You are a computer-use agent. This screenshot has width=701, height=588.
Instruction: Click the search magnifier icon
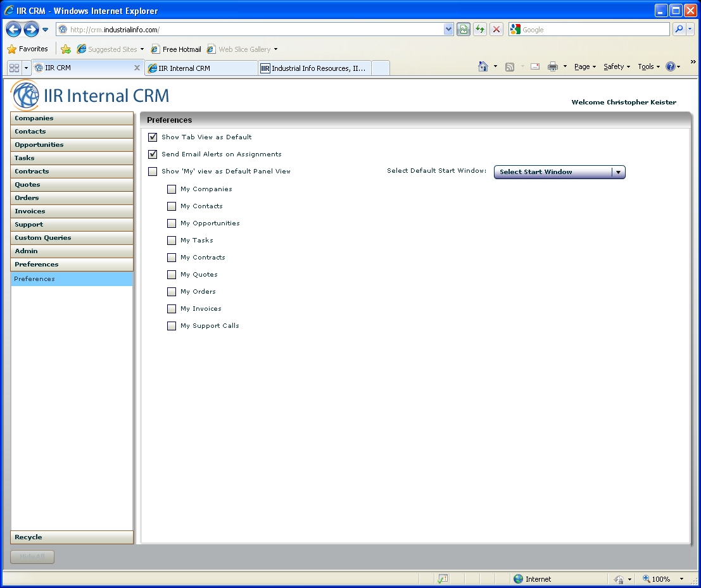[679, 29]
